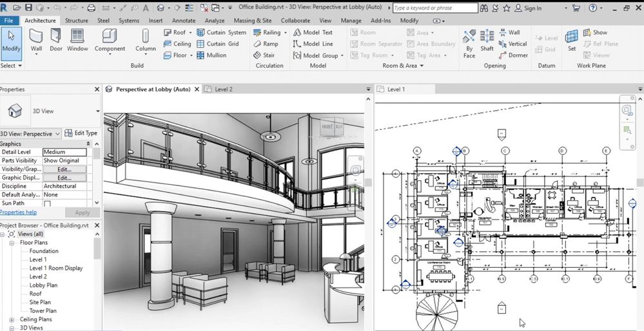Close the Perspective at Lobby view tab
Image resolution: width=644 pixels, height=331 pixels.
pos(197,90)
